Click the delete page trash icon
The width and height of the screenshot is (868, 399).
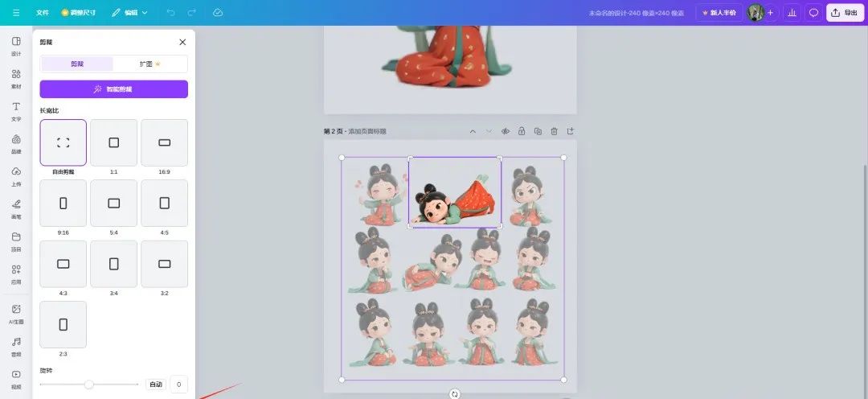tap(554, 131)
